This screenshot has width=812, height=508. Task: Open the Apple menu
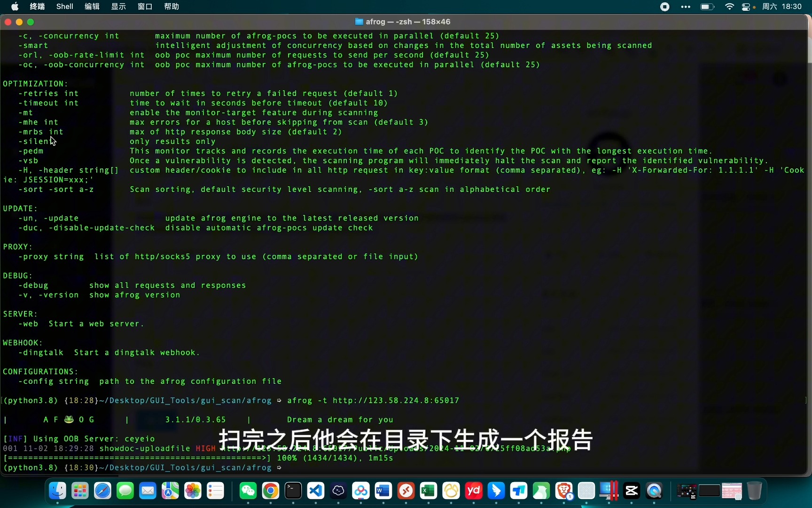point(15,7)
